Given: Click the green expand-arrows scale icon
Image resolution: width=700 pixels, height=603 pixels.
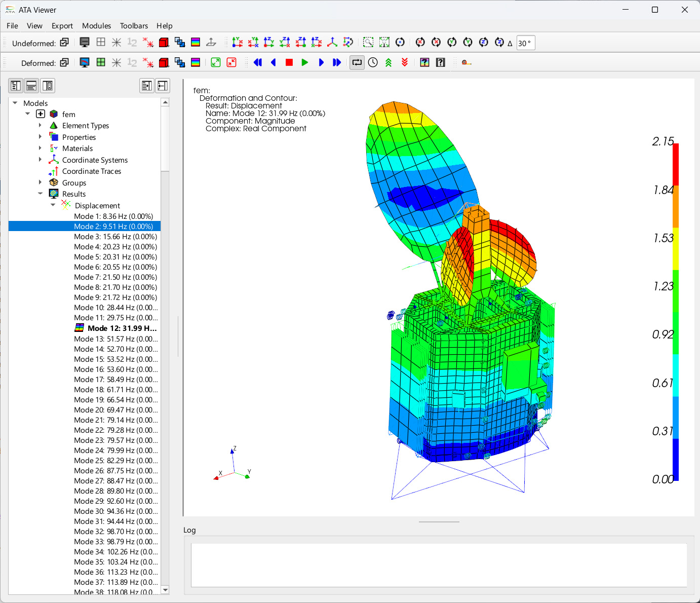Looking at the screenshot, I should pos(216,62).
